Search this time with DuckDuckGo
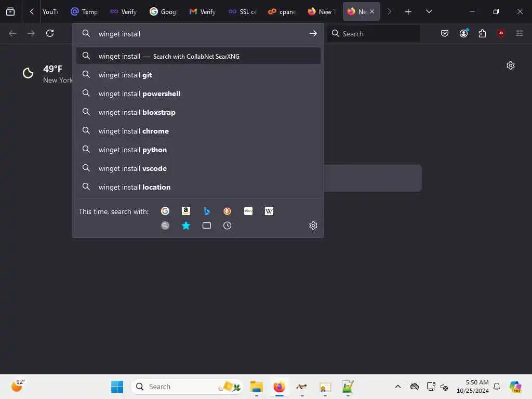The image size is (532, 399). (228, 211)
